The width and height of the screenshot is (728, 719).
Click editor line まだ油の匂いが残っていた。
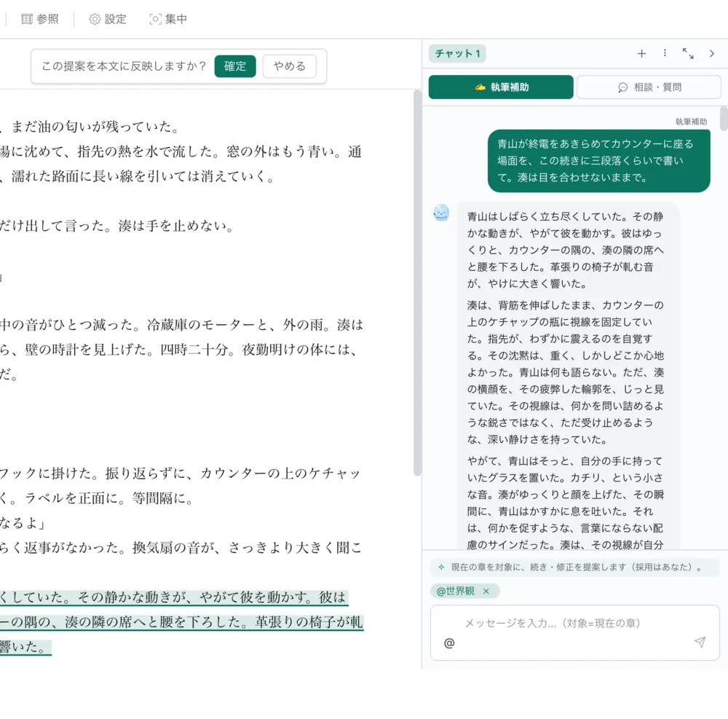(x=95, y=126)
